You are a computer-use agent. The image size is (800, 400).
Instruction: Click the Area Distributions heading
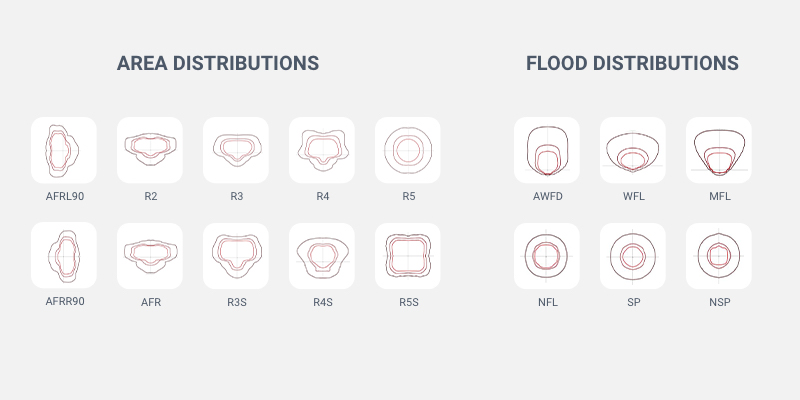pyautogui.click(x=218, y=63)
